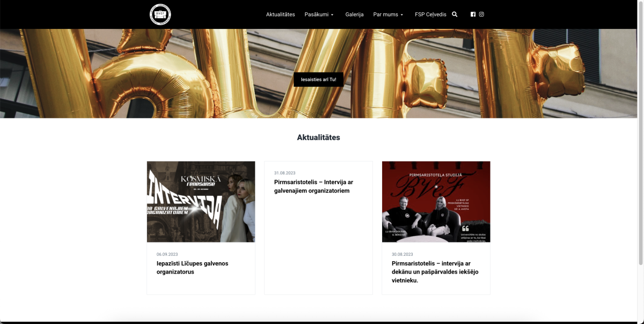This screenshot has width=644, height=324.
Task: Open the Instagram icon link
Action: (x=481, y=14)
